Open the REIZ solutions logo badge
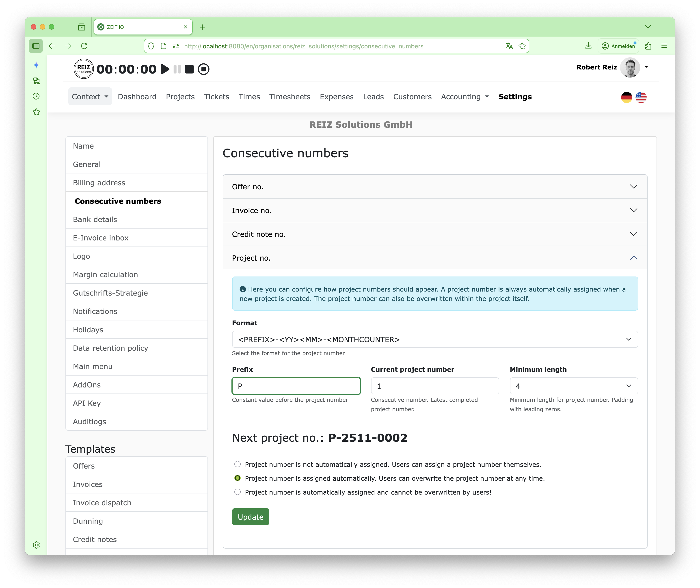This screenshot has height=588, width=700. coord(83,69)
